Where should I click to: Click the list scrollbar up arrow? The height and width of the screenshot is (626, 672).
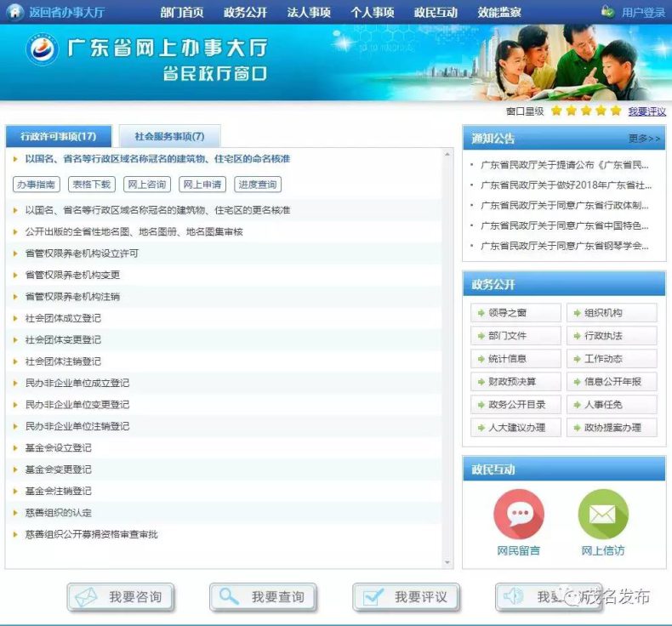point(447,154)
